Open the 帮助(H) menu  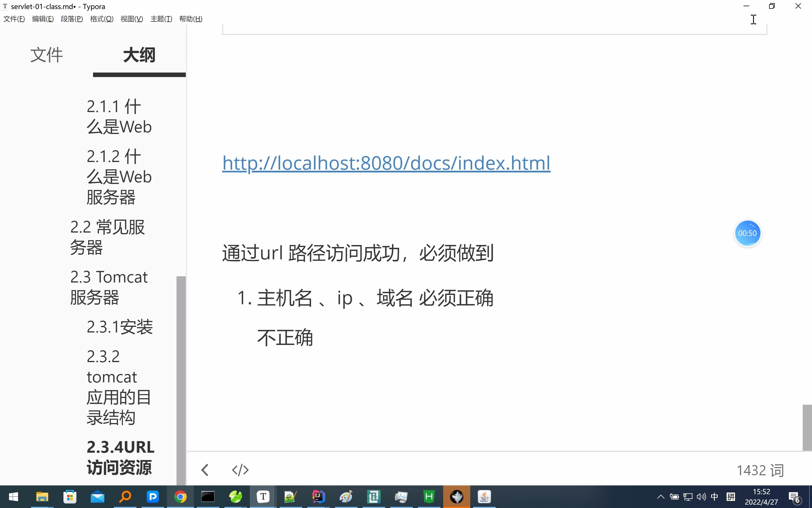tap(191, 19)
